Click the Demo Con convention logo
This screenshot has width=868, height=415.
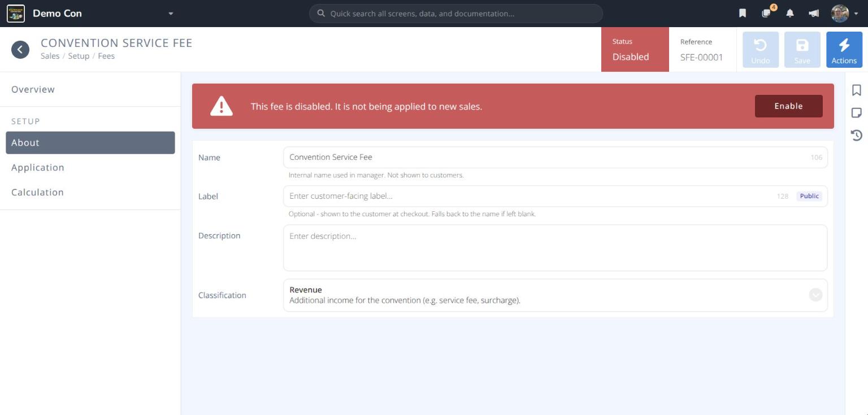coord(16,14)
